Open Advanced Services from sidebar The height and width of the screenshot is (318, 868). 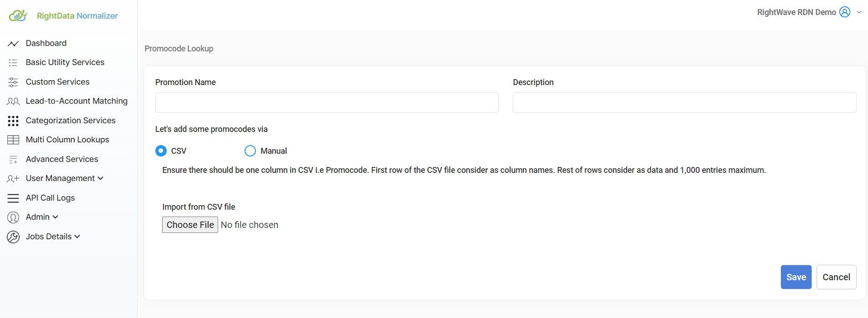[x=62, y=159]
